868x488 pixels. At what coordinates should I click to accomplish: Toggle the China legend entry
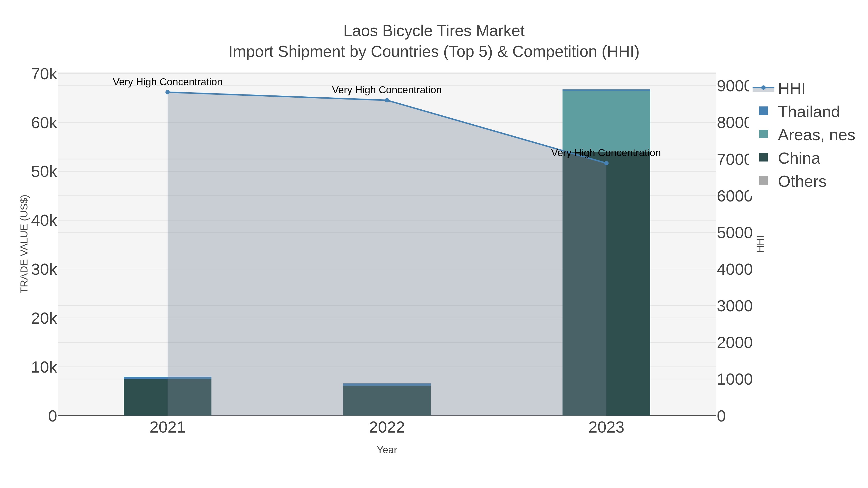(x=789, y=158)
